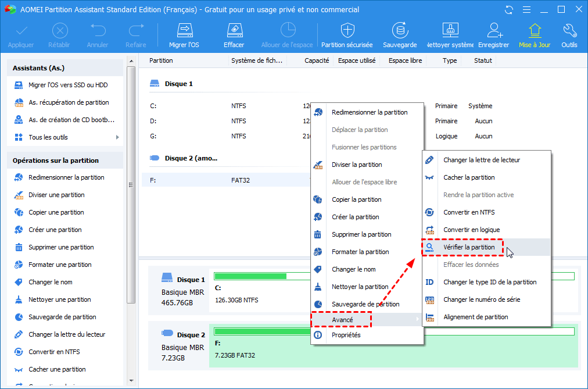588x389 pixels.
Task: Click the refresh icon in the title bar
Action: click(x=509, y=10)
